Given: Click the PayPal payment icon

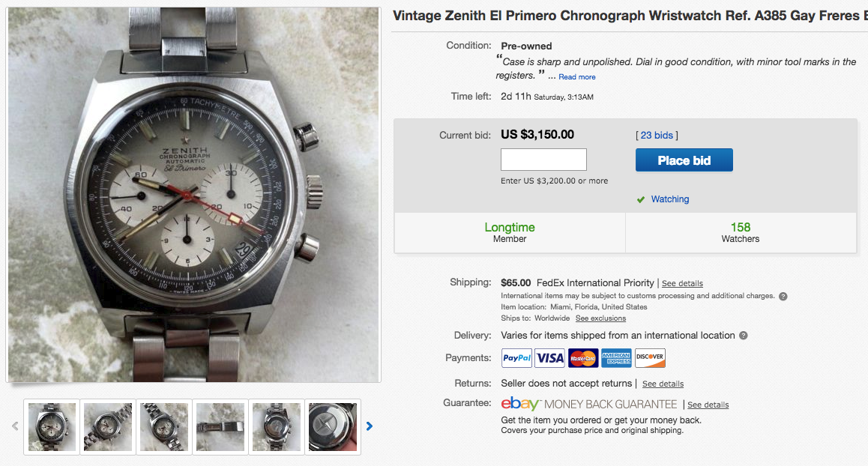Looking at the screenshot, I should point(516,358).
